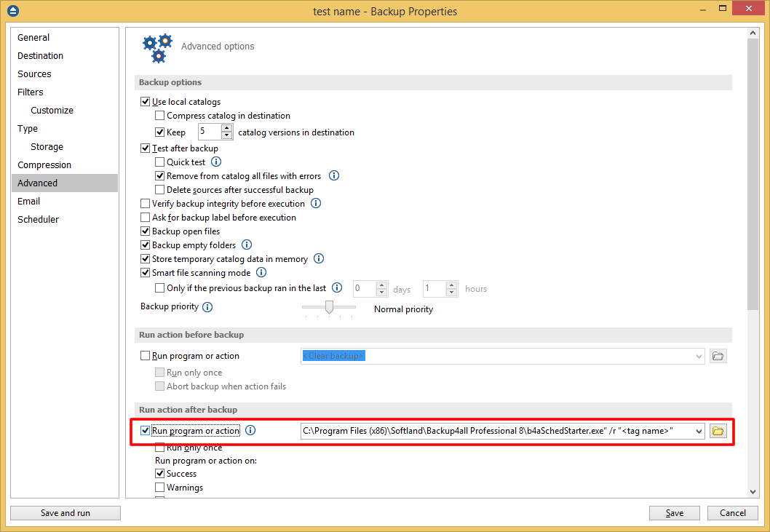Screen dimensions: 770x532
Task: Select Storage under Type
Action: click(47, 146)
